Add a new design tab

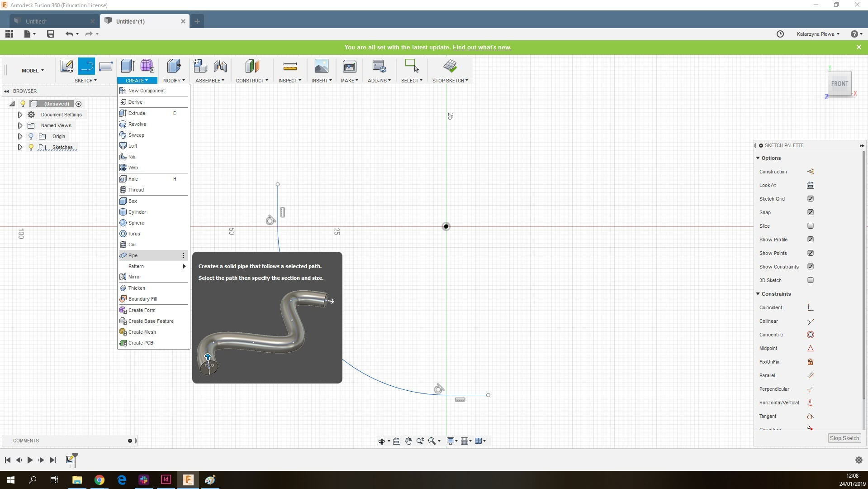pos(197,21)
